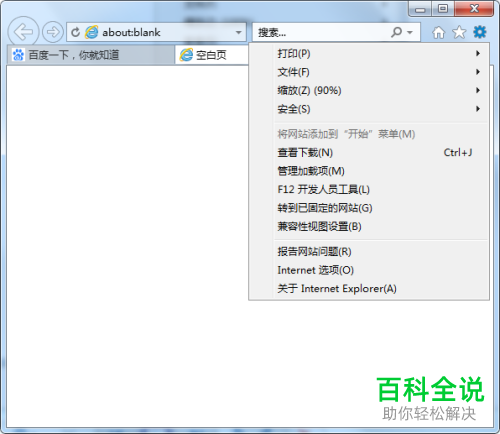Screen dimensions: 500x434
Task: Click the Internet Explorer icon in address bar
Action: pos(91,32)
